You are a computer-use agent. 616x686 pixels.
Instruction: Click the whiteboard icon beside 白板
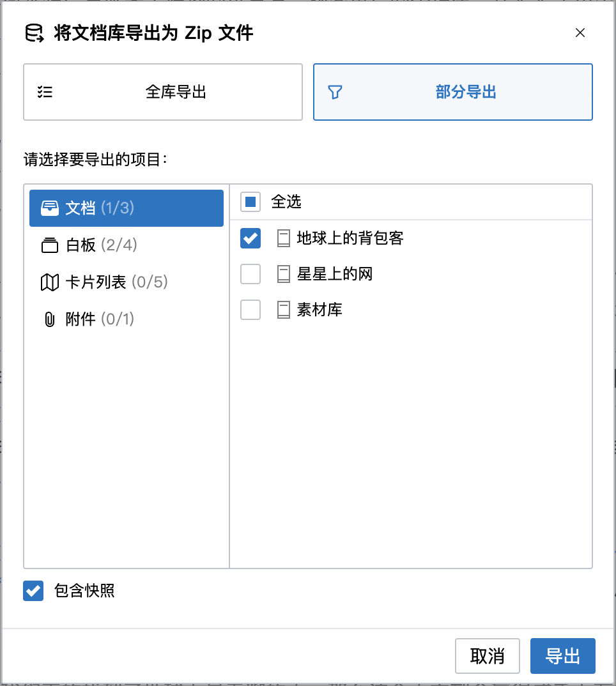click(x=49, y=245)
